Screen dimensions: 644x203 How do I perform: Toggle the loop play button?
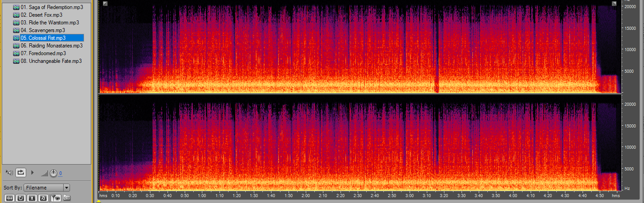21,173
